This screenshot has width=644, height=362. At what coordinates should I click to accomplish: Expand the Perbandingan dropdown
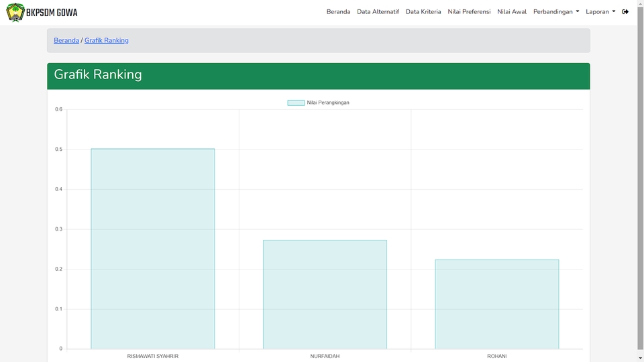click(x=556, y=12)
